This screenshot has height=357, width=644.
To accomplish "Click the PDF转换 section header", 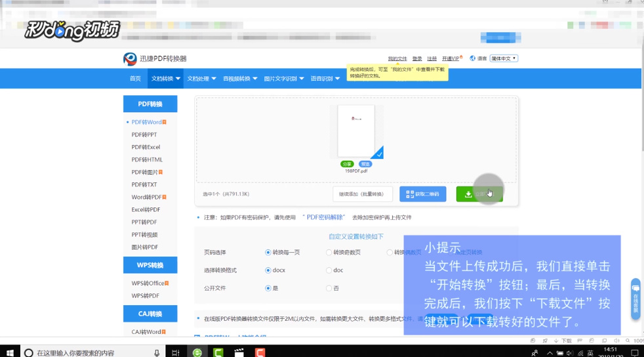I will click(x=150, y=104).
